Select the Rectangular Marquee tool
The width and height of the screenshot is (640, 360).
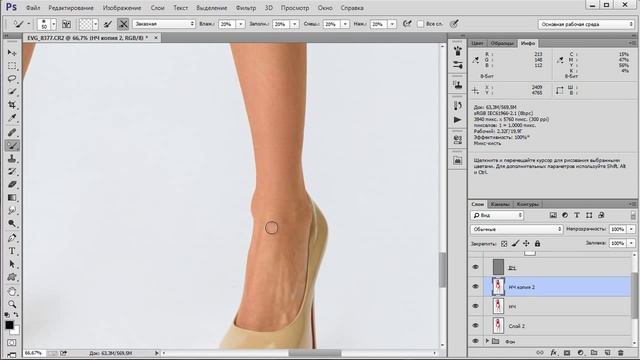[x=12, y=66]
